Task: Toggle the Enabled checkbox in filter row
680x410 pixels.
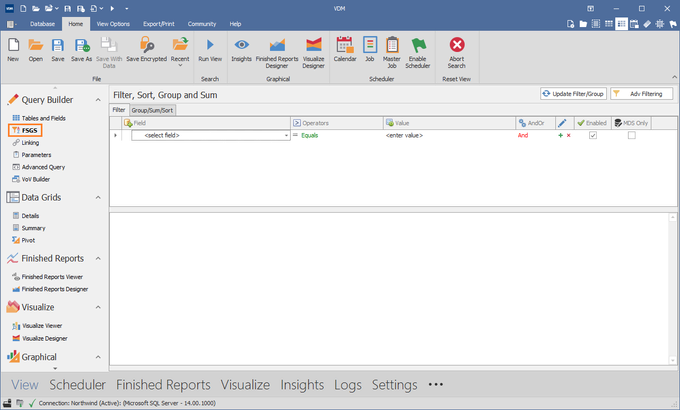Action: (593, 135)
